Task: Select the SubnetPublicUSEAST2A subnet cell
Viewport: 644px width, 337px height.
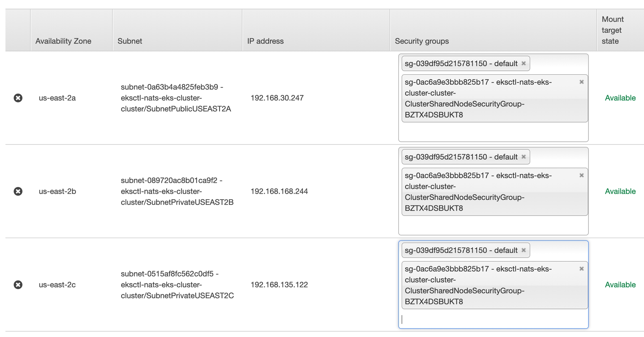Action: tap(176, 98)
